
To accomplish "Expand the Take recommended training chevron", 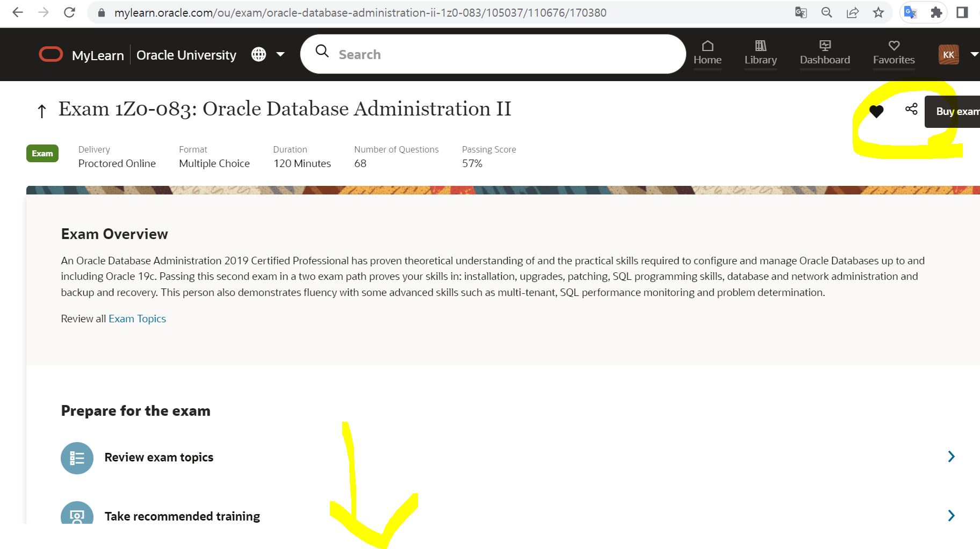I will tap(951, 516).
